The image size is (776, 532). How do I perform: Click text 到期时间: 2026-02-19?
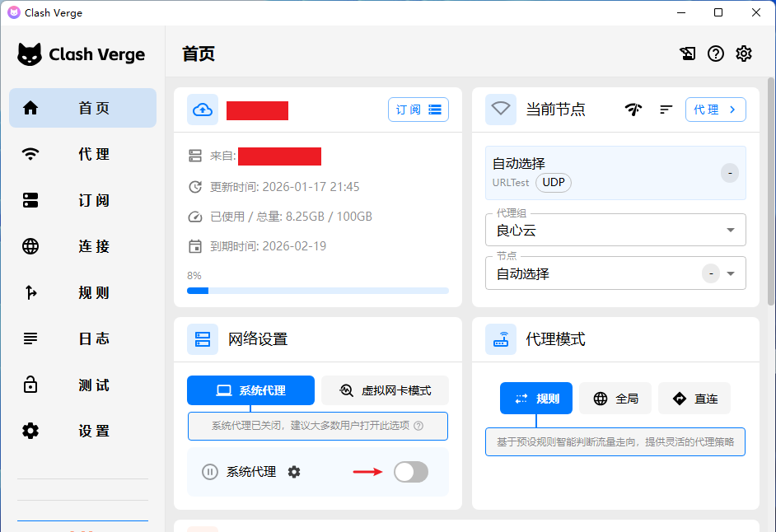click(x=268, y=246)
